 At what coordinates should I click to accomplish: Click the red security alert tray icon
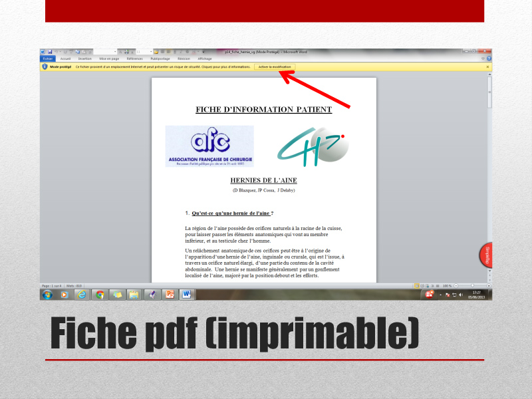[430, 295]
